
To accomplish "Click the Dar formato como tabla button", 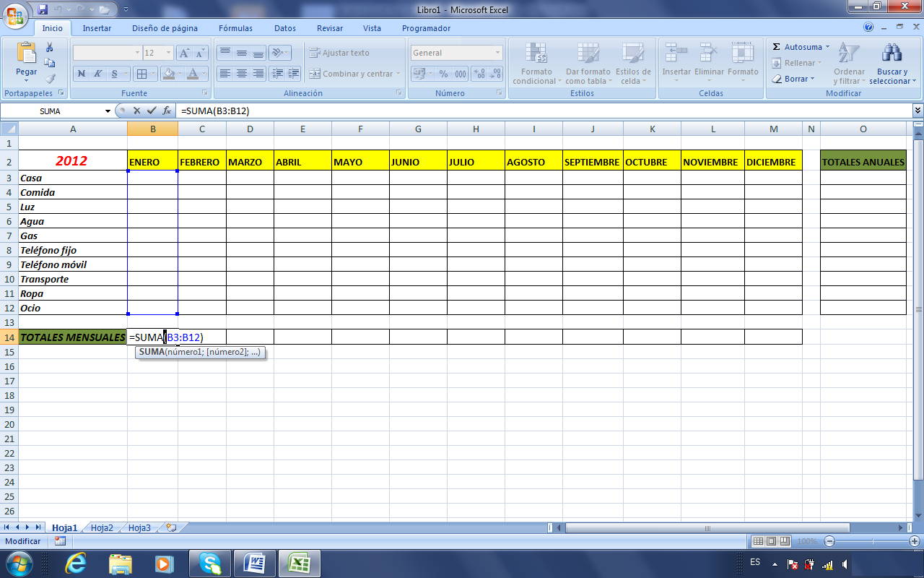I will tap(588, 65).
